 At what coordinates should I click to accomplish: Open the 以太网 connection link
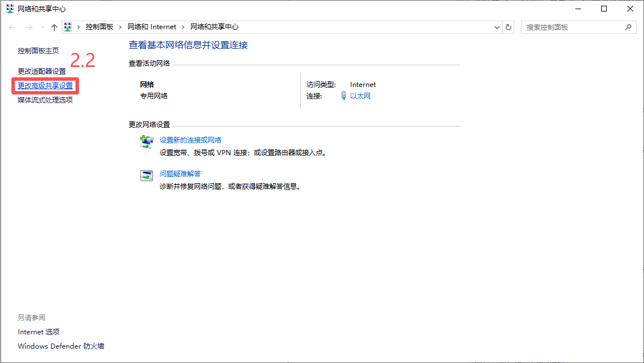tap(360, 96)
